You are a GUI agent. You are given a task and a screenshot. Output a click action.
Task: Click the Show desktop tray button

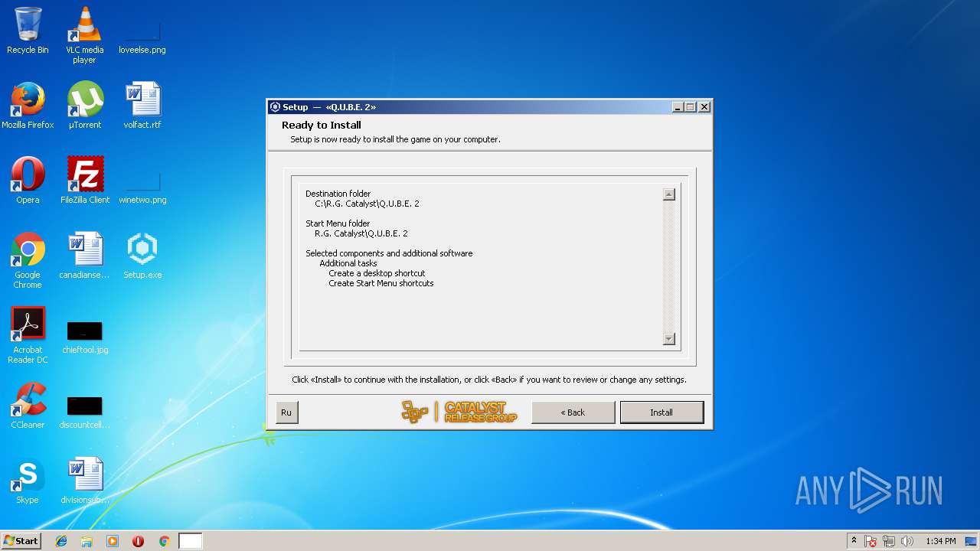972,541
